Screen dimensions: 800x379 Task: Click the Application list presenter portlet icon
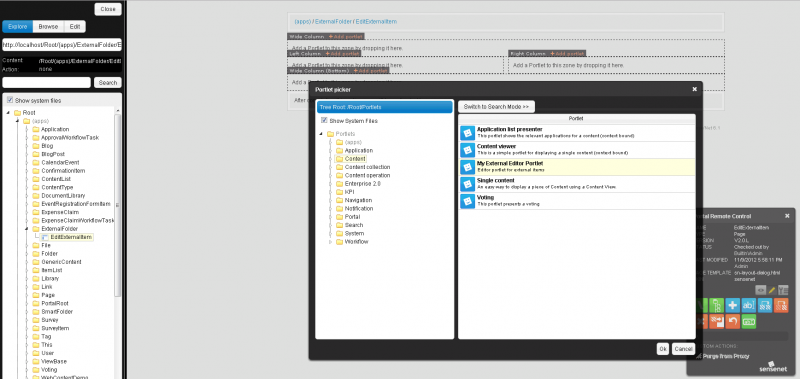(x=467, y=133)
